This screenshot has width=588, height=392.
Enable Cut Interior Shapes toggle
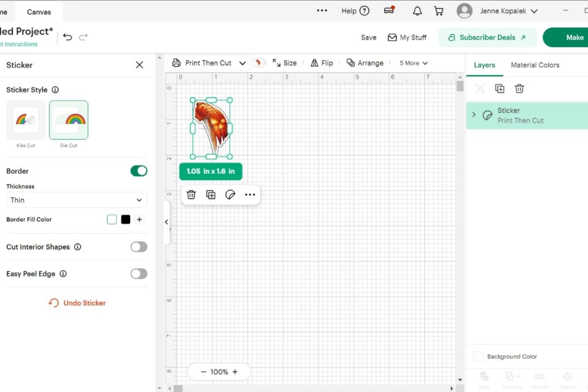[x=139, y=247]
